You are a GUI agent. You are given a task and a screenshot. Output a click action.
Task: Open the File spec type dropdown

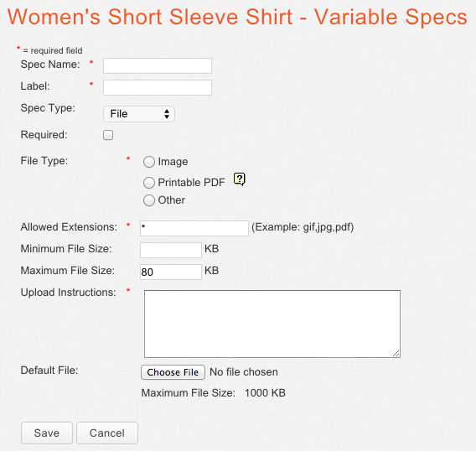pos(139,114)
